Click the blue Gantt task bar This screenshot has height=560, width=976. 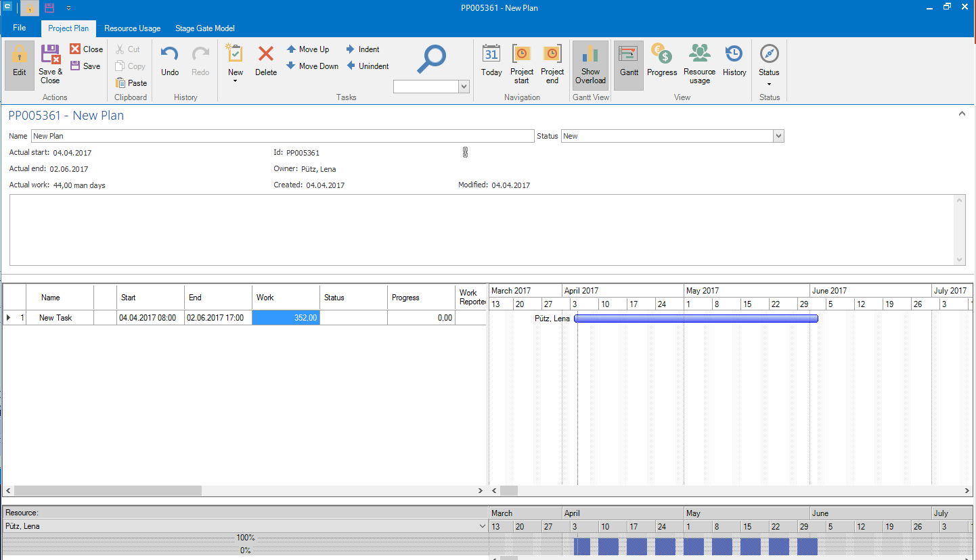tap(696, 319)
